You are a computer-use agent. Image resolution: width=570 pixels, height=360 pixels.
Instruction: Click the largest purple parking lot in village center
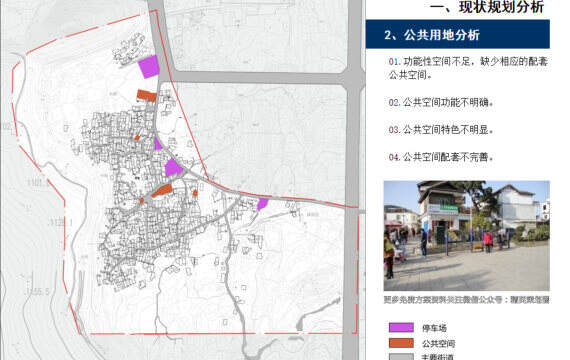(x=173, y=168)
